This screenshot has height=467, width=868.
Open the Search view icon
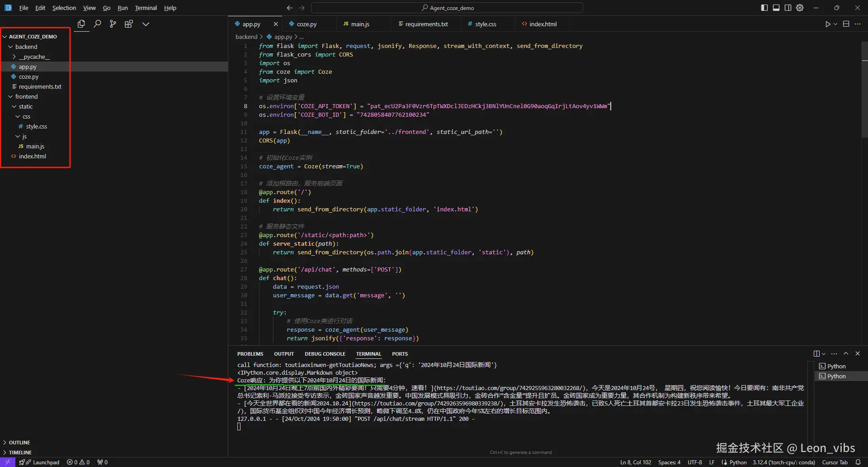[97, 24]
